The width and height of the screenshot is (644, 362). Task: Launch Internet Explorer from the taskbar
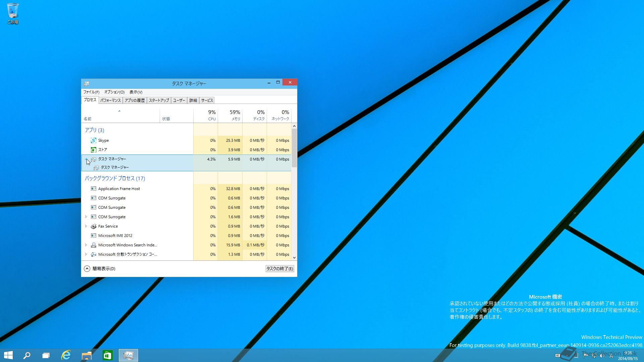66,355
